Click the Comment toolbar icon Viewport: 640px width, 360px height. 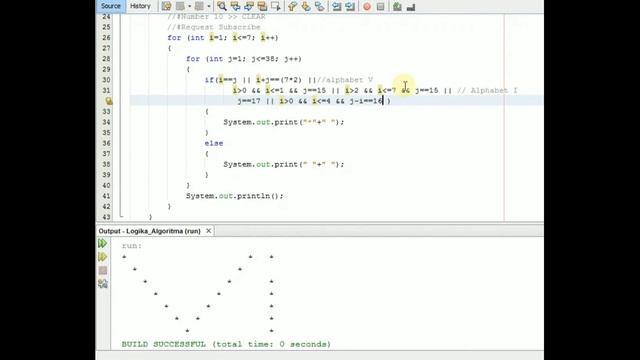pyautogui.click(x=397, y=6)
